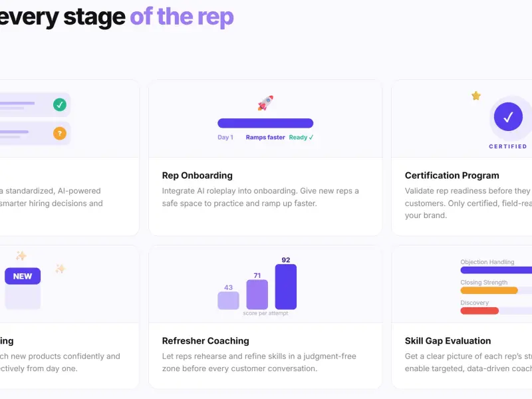Click the bar labeled 71

click(x=257, y=295)
